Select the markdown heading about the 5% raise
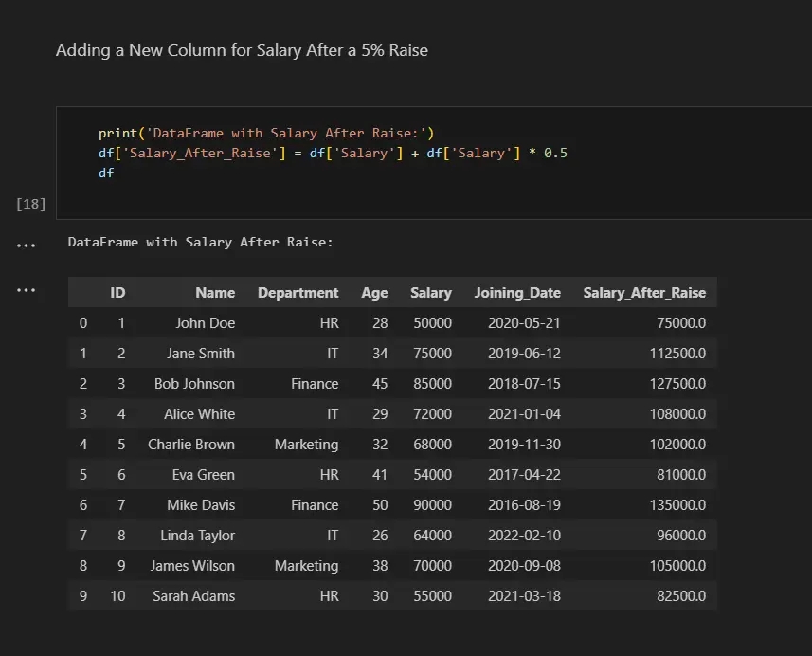The image size is (812, 656). (242, 50)
